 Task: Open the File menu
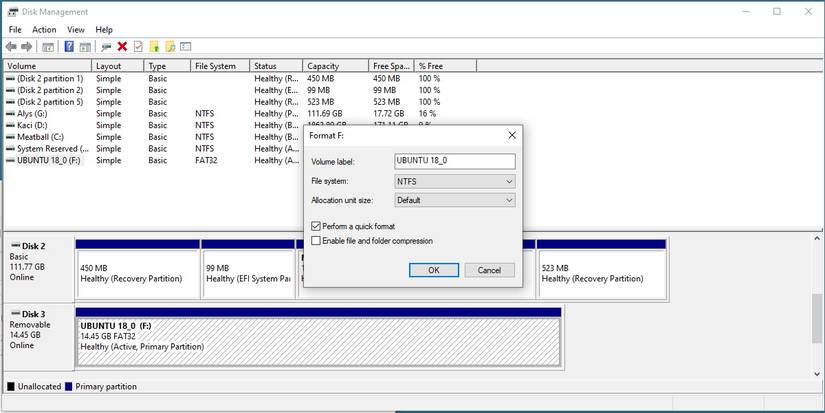point(15,30)
